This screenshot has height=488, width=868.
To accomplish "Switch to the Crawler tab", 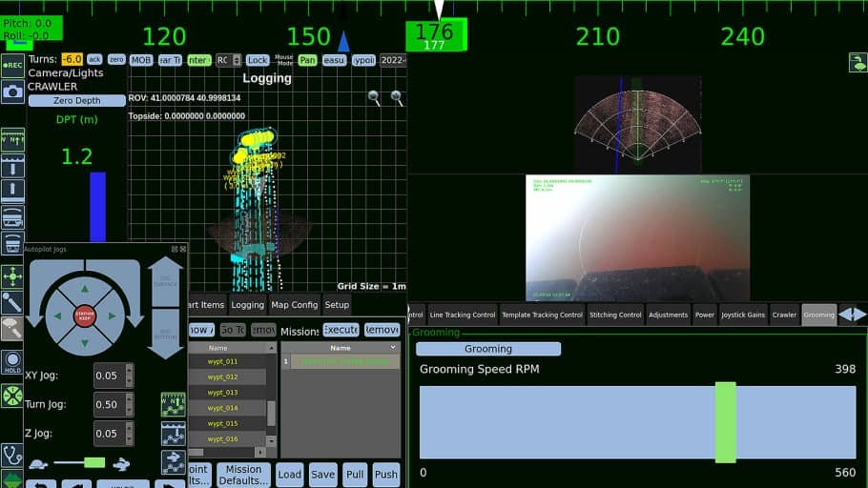I will (784, 315).
